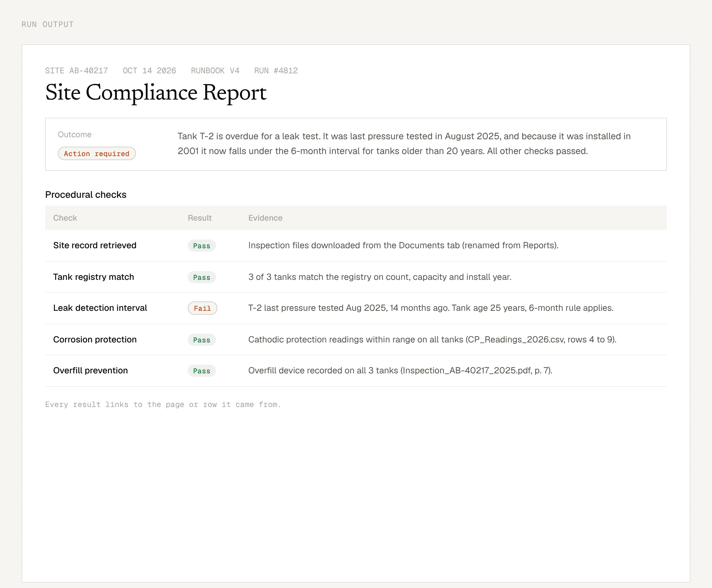Click the 'Evidence' column header
The height and width of the screenshot is (588, 712).
click(x=265, y=218)
